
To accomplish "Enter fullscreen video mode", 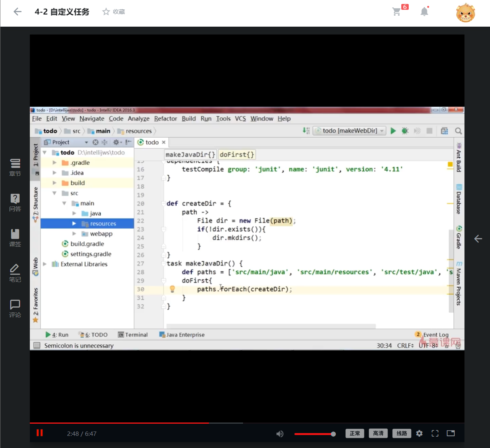I will coord(435,433).
